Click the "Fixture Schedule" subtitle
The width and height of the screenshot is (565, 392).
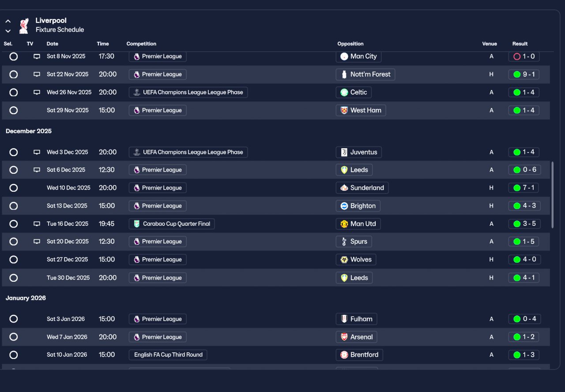(x=60, y=30)
